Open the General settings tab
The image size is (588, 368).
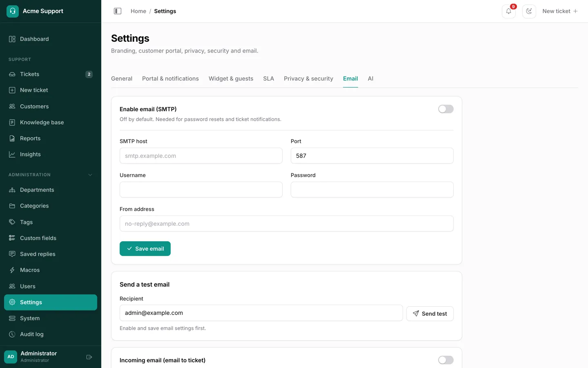point(122,79)
